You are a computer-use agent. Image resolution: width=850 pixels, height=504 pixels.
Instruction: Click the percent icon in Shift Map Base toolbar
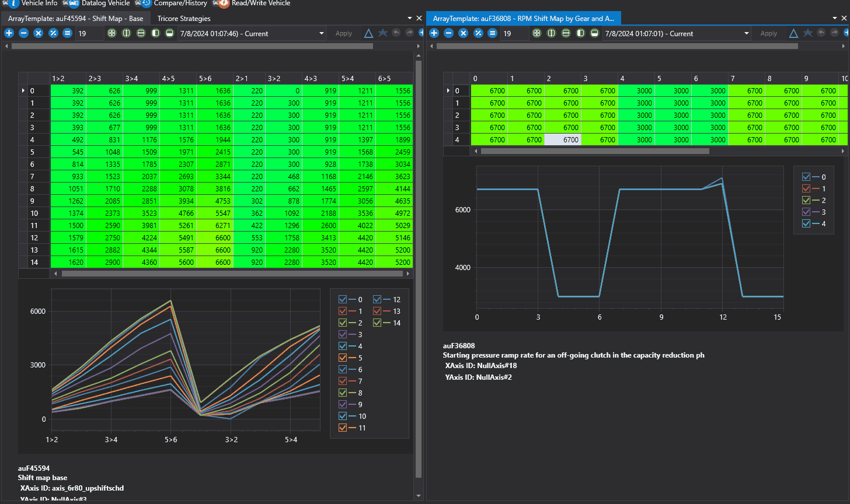(x=53, y=33)
